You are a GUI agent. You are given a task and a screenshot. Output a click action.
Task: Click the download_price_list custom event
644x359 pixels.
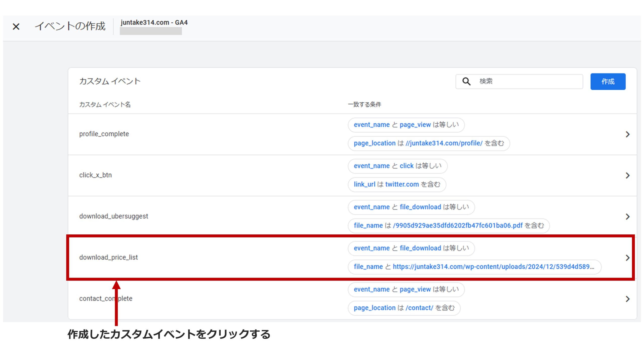tap(108, 257)
